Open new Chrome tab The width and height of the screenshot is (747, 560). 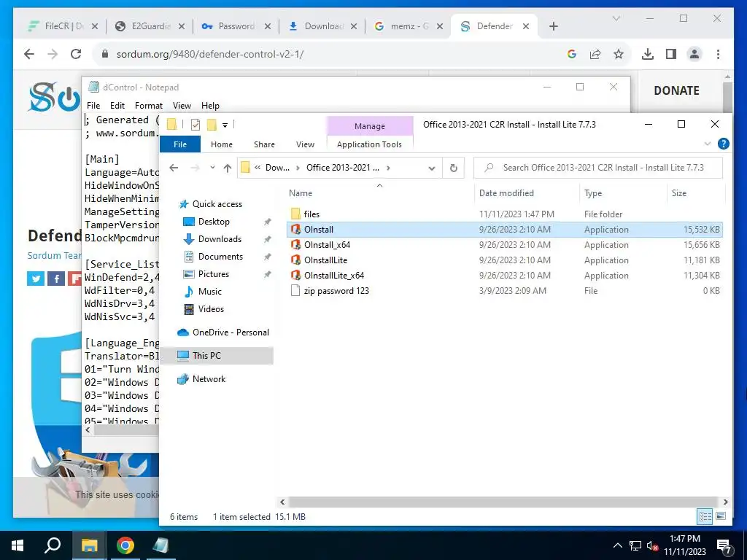(553, 27)
